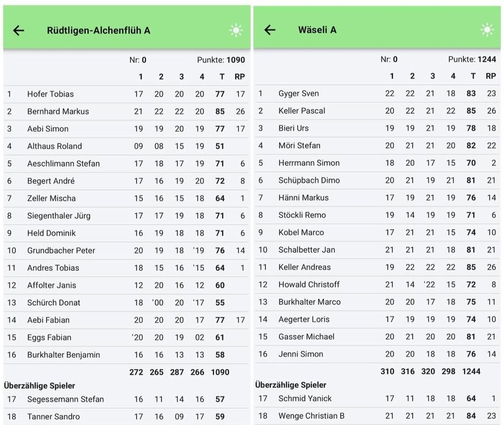The image size is (504, 425).
Task: Click the Rüdtligen-Alchenflüh A title
Action: pyautogui.click(x=98, y=30)
